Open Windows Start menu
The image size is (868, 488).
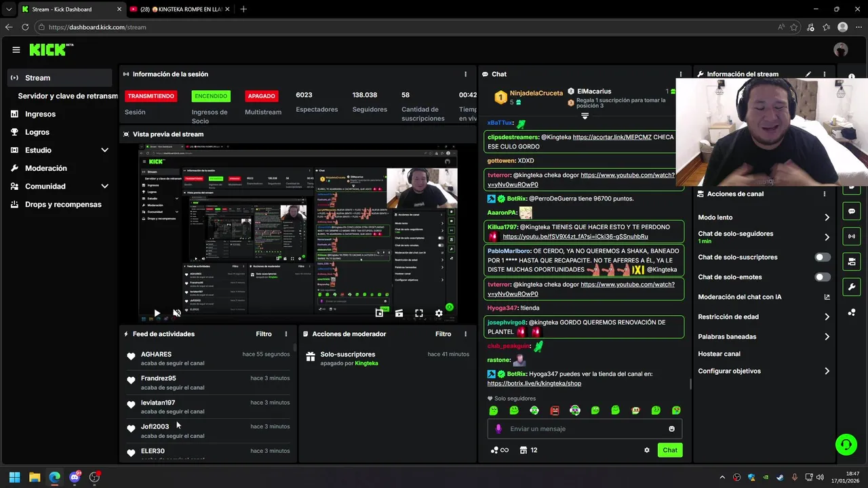tap(14, 477)
